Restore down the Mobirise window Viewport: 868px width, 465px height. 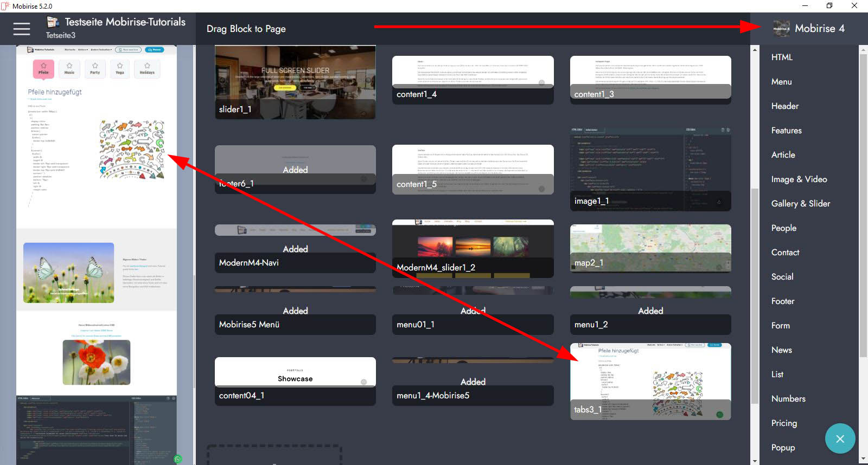click(829, 6)
